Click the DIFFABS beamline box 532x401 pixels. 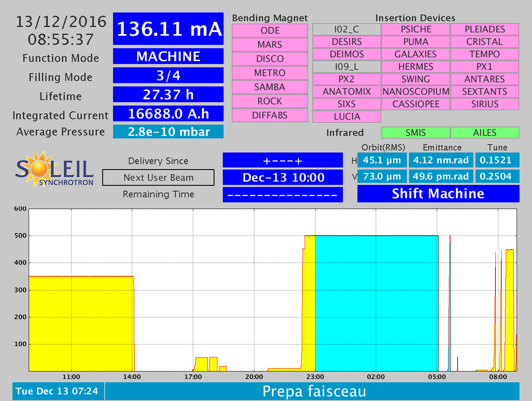[x=270, y=115]
